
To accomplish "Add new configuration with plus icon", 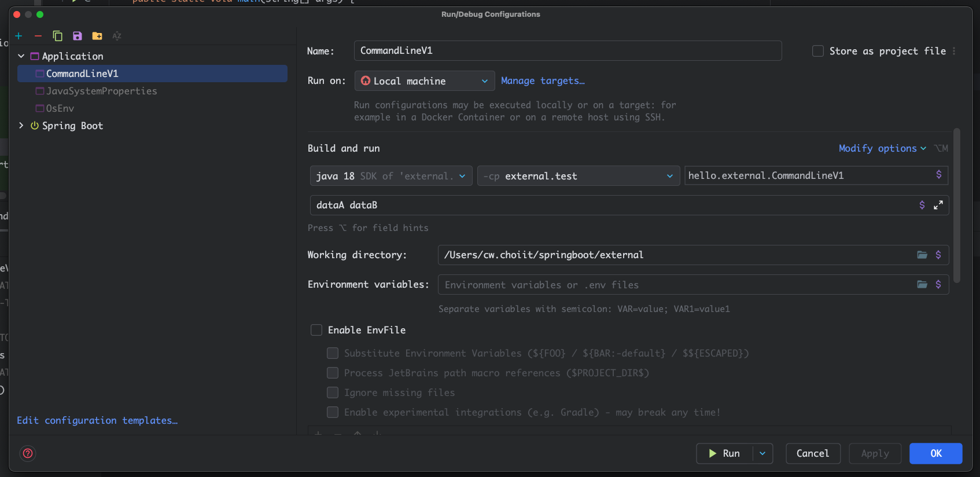I will pyautogui.click(x=19, y=36).
